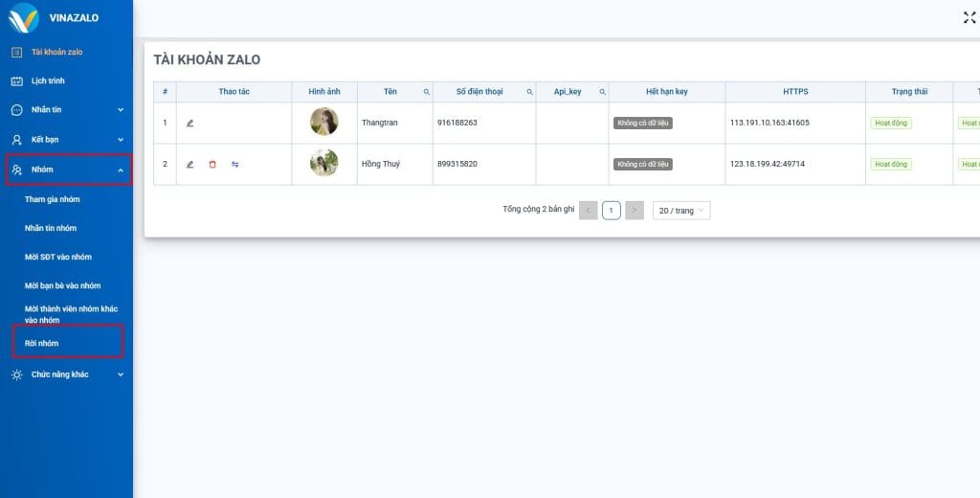Click the blue swap arrows icon
980x498 pixels.
point(234,164)
